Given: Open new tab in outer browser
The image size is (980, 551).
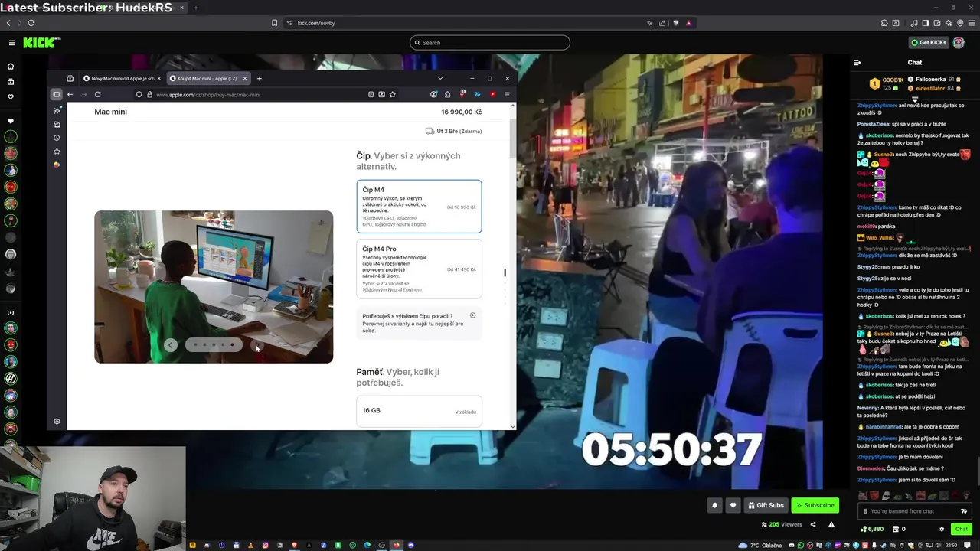Looking at the screenshot, I should click(195, 8).
